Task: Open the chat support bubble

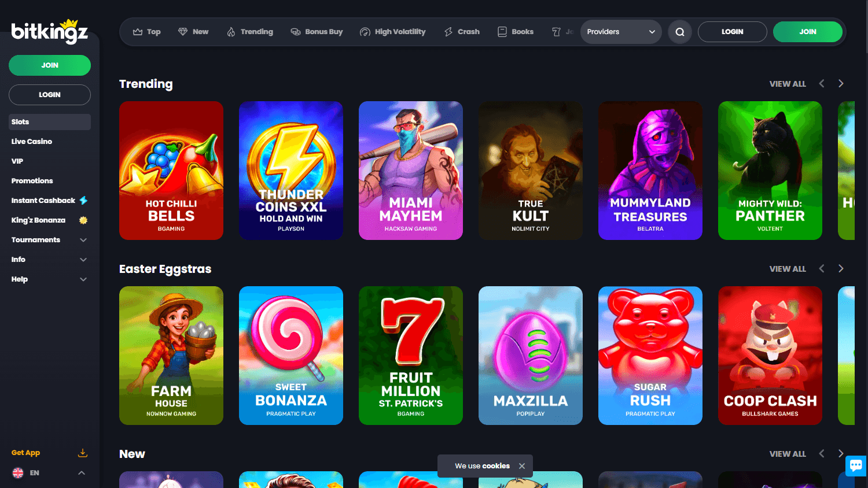Action: [856, 465]
